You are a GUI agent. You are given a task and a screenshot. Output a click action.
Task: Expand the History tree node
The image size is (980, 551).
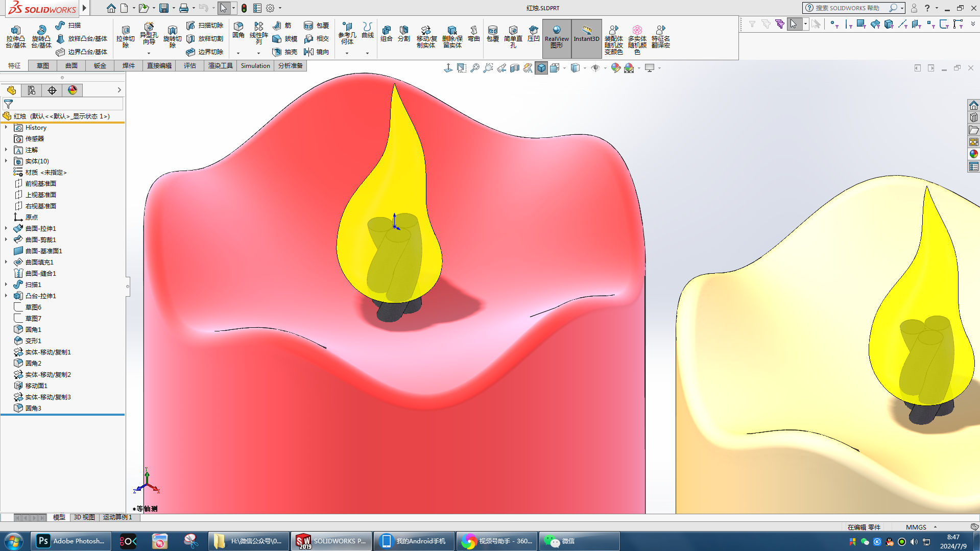pyautogui.click(x=6, y=128)
